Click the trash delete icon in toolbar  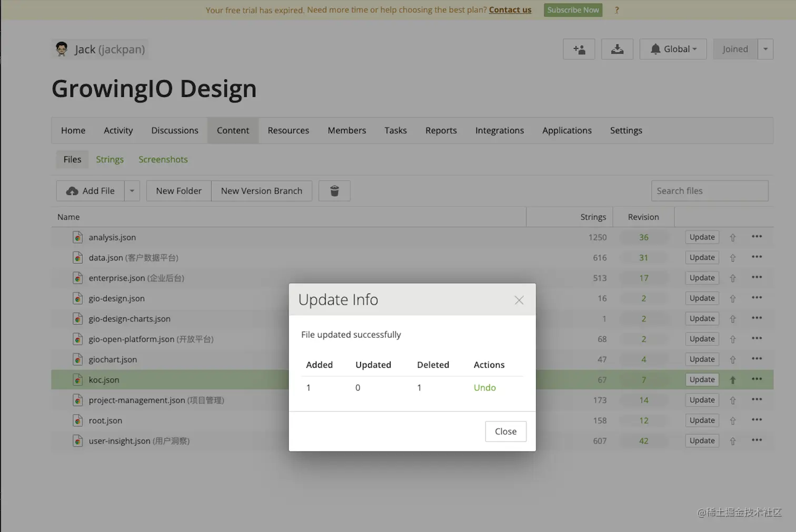[334, 190]
